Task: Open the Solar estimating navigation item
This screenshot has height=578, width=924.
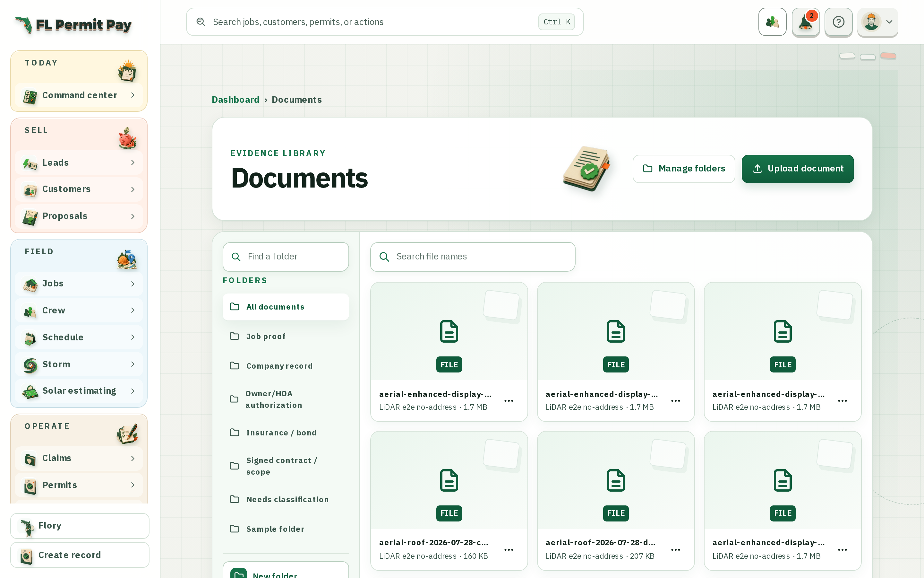Action: [79, 391]
